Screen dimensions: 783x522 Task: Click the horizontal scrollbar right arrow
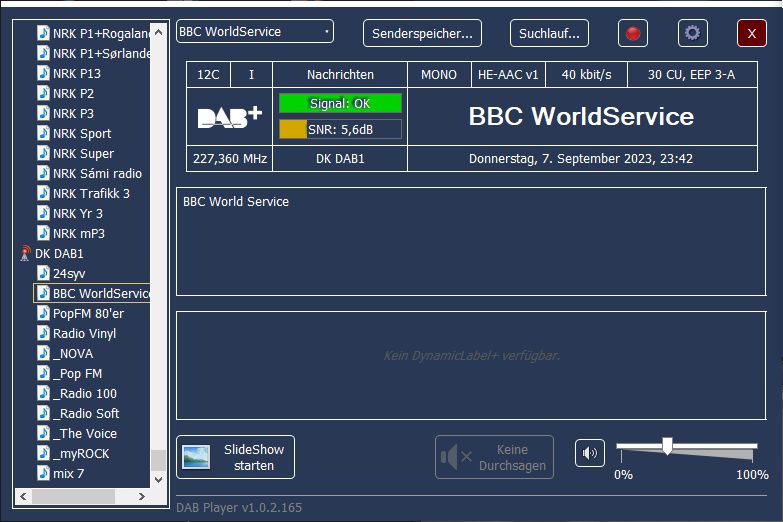pos(142,497)
